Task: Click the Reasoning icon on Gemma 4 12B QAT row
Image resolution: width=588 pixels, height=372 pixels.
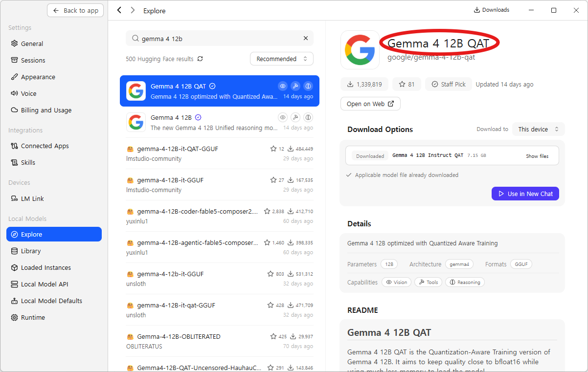Action: coord(308,86)
